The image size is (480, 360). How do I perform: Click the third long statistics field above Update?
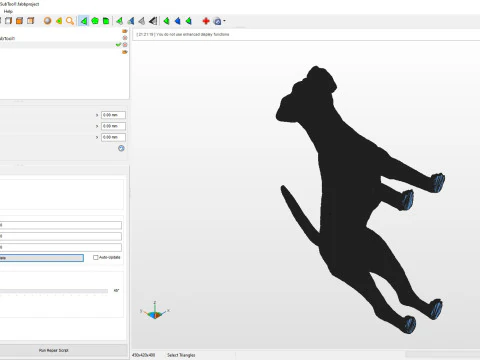(61, 247)
